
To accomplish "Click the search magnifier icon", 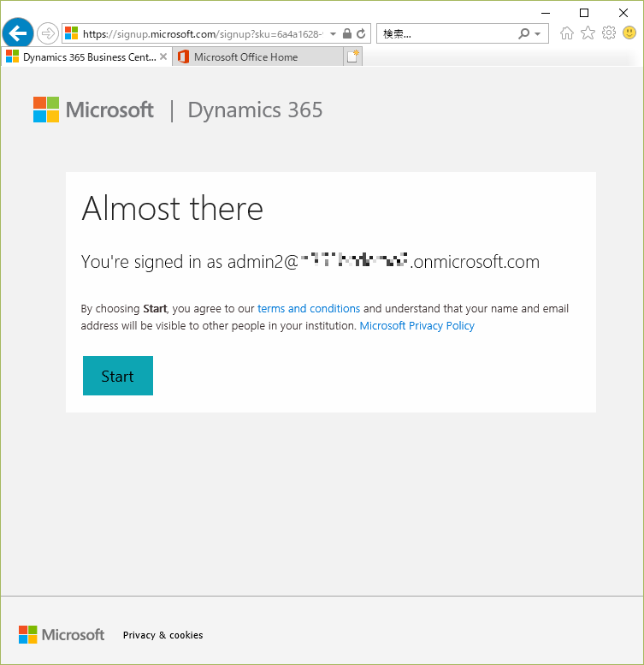I will click(523, 33).
